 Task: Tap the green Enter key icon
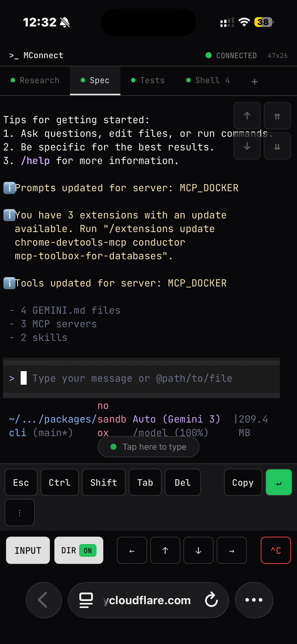coord(279,482)
